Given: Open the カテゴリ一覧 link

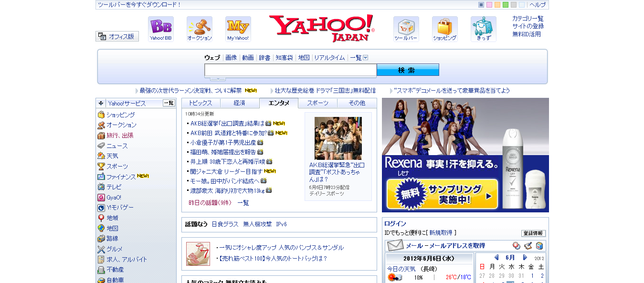Looking at the screenshot, I should pyautogui.click(x=528, y=19).
